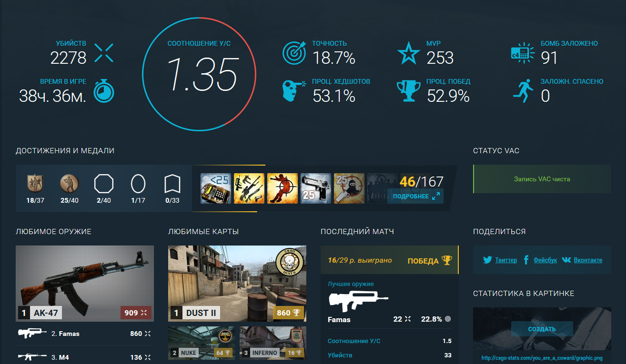
Task: Click the Famas silhouette under 'Лучшее оружие'
Action: point(358,302)
